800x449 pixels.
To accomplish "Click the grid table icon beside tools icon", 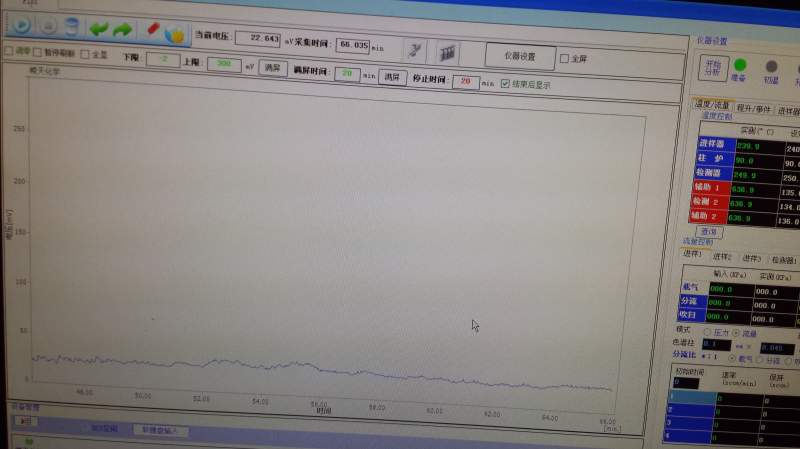I will 447,53.
